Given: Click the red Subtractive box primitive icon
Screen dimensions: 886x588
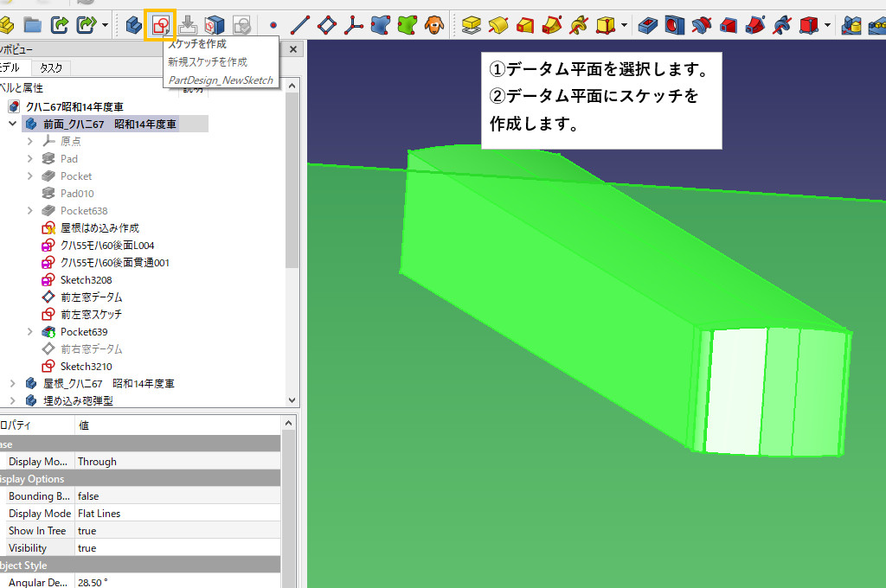Looking at the screenshot, I should (x=809, y=25).
